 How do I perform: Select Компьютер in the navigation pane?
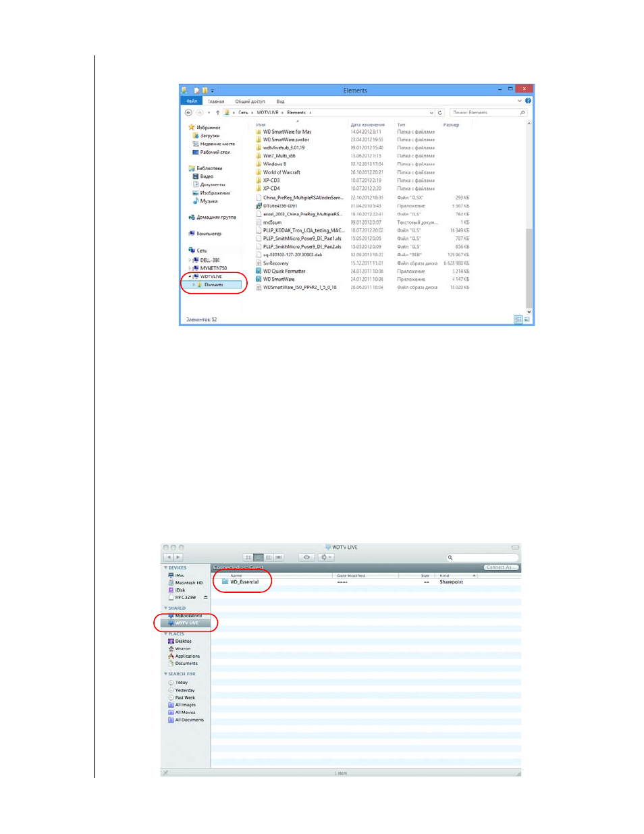coord(205,234)
